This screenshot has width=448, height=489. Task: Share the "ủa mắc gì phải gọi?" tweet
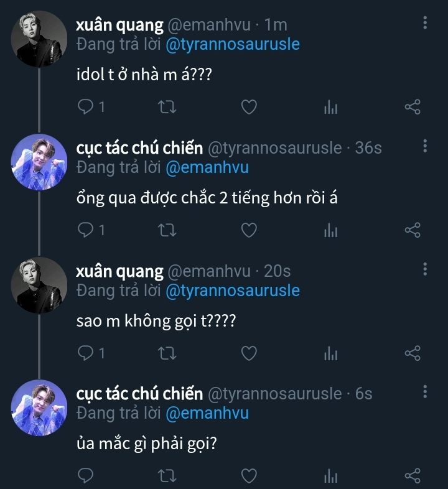pos(413,476)
